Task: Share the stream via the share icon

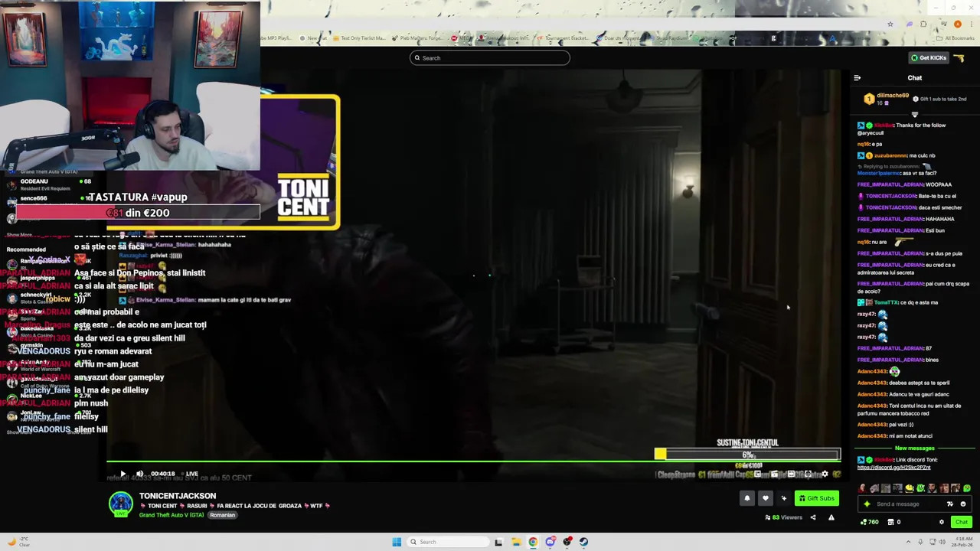Action: click(813, 517)
